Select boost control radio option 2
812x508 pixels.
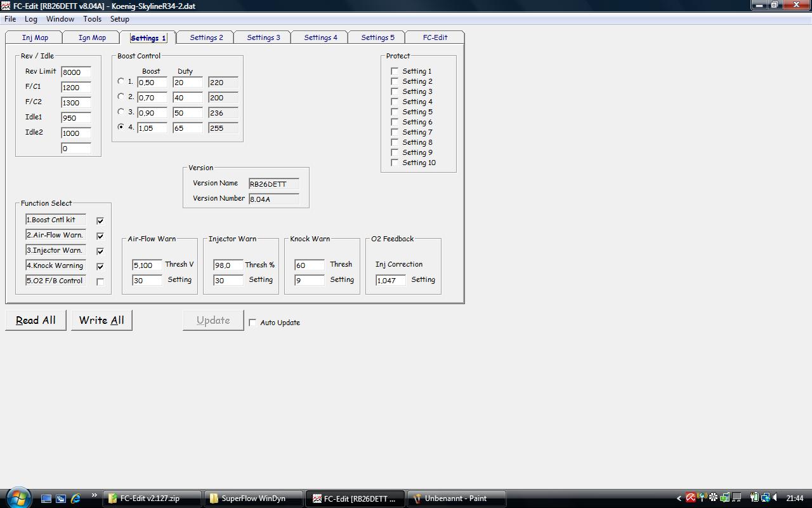coord(121,97)
